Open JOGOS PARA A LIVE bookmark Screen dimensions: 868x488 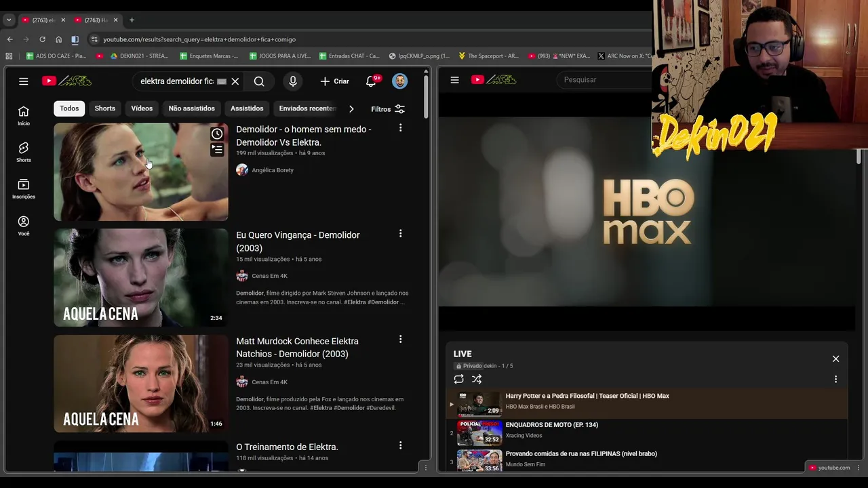280,56
